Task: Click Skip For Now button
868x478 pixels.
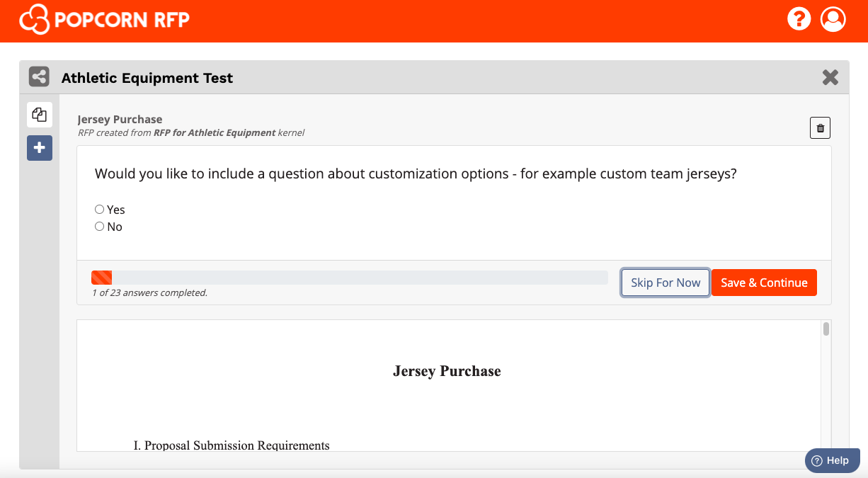Action: click(666, 283)
